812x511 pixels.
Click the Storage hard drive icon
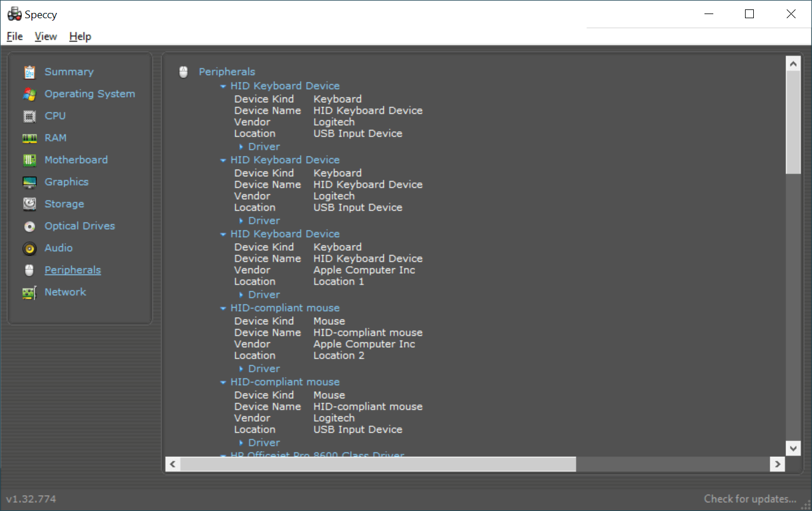(29, 204)
